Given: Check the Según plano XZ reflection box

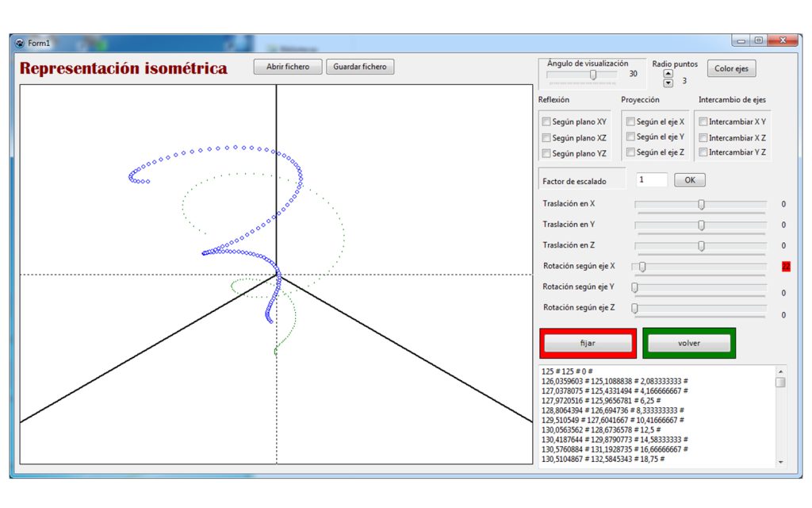Looking at the screenshot, I should (546, 138).
